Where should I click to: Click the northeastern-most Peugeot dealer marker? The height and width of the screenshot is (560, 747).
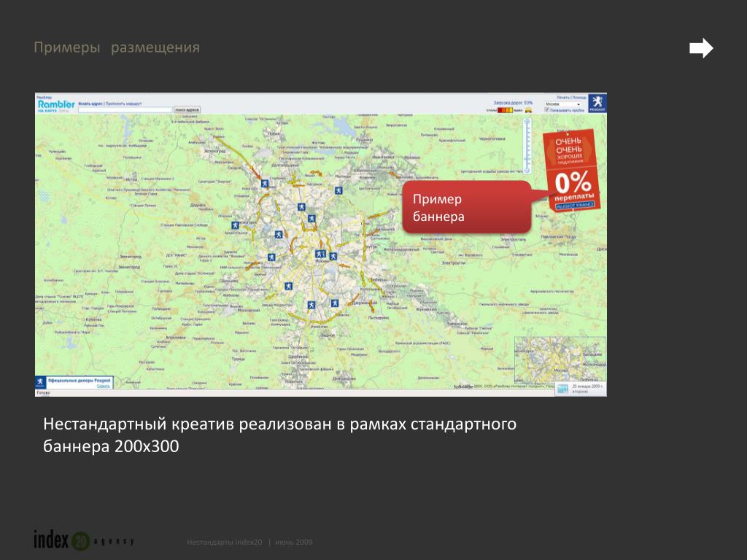[x=338, y=190]
